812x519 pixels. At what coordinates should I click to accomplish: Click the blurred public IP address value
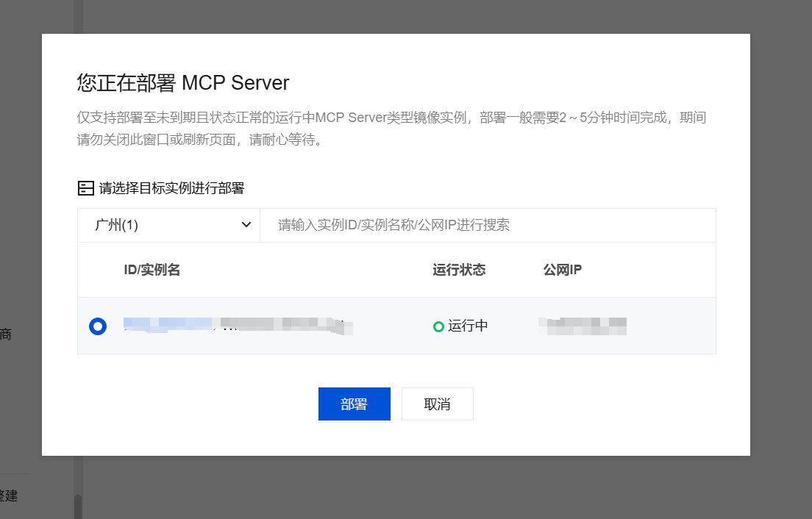tap(583, 326)
